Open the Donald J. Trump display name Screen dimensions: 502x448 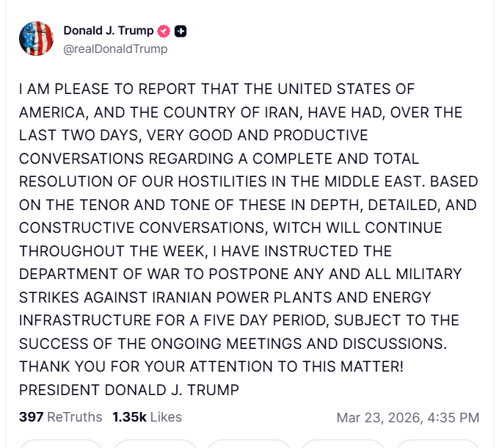[108, 31]
